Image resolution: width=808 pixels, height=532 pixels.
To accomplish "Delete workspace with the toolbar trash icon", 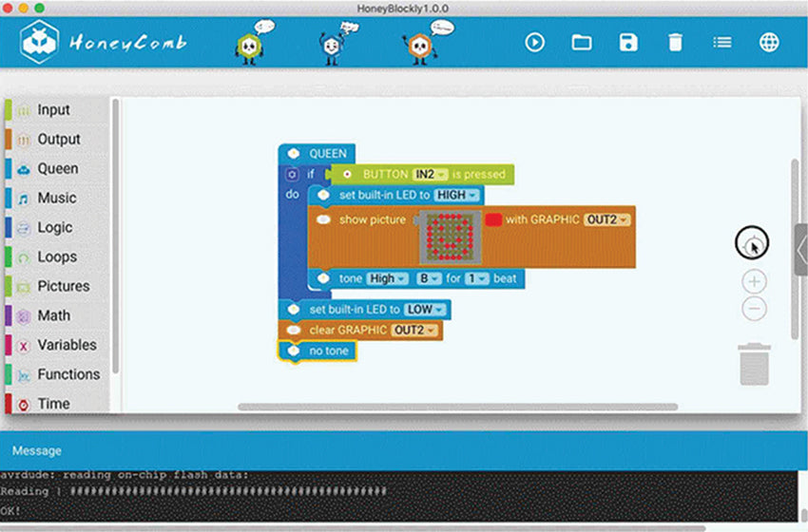I will pos(675,42).
